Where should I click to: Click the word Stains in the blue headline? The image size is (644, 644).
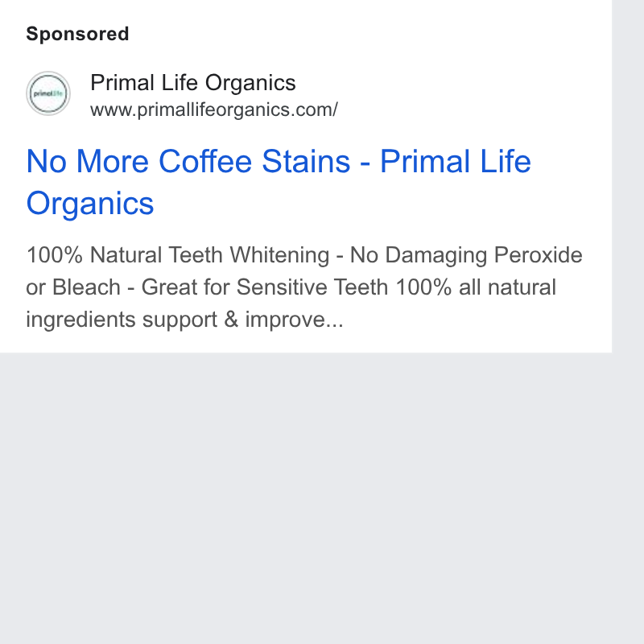306,161
